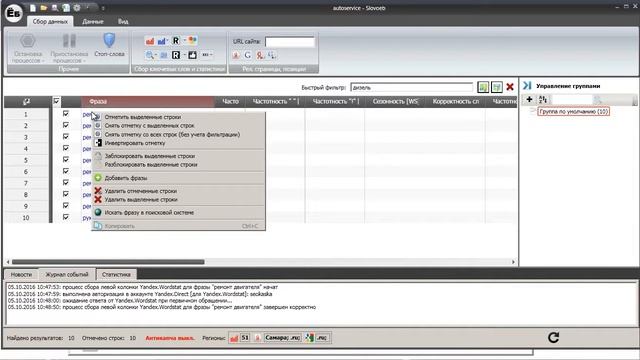The height and width of the screenshot is (360, 640).
Task: Collapse Управление группами panel with arrow icon
Action: [x=527, y=86]
